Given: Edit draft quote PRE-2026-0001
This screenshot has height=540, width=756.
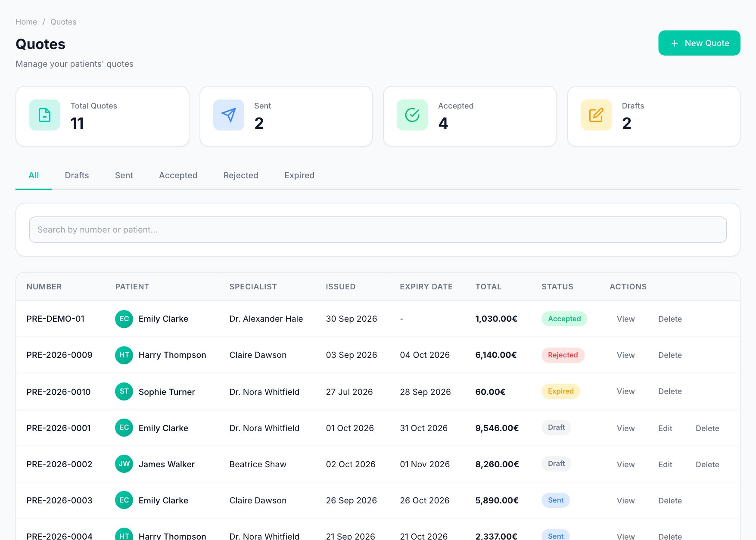Looking at the screenshot, I should (x=665, y=428).
